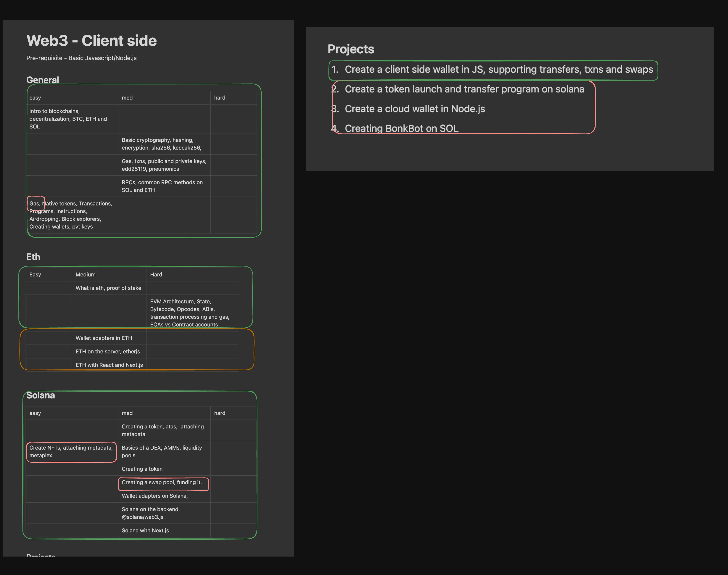Click the 'General' section heading
The image size is (728, 575).
tap(42, 80)
